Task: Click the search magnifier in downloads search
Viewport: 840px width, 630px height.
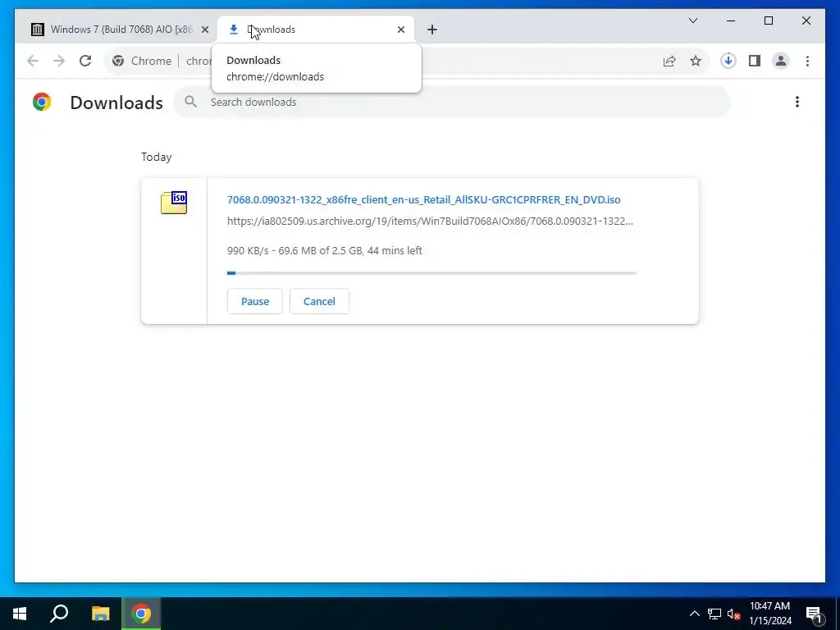Action: (190, 101)
